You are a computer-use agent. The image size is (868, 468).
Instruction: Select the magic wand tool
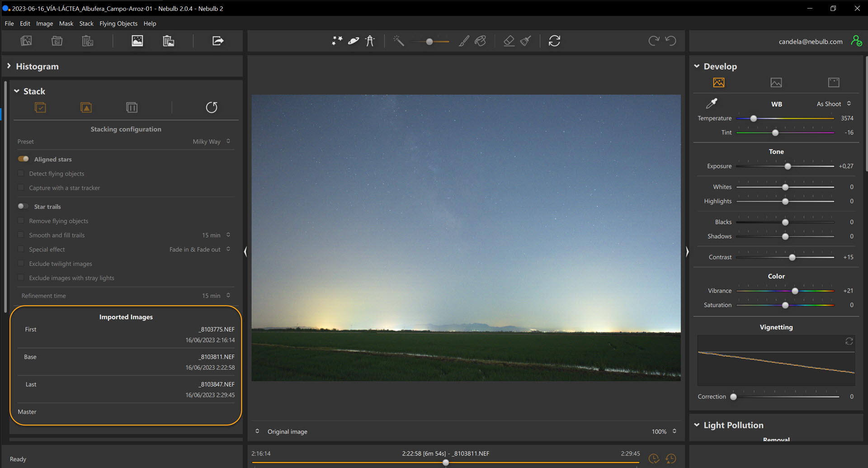point(398,41)
